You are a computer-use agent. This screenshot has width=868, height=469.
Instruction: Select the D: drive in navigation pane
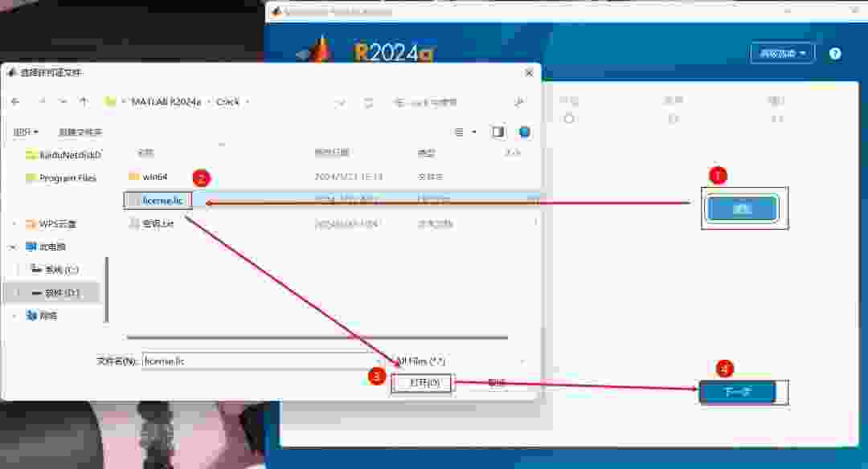55,292
